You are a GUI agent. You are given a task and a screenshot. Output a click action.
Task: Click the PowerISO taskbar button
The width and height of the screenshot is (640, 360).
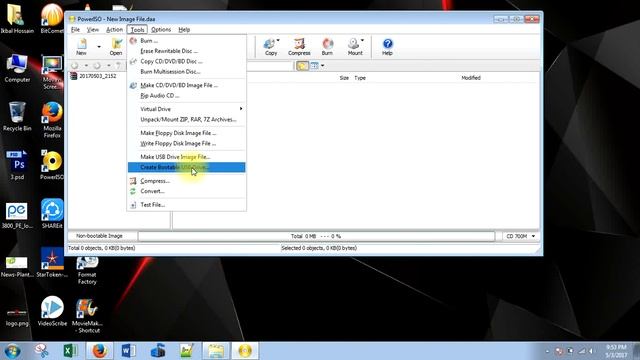(245, 351)
